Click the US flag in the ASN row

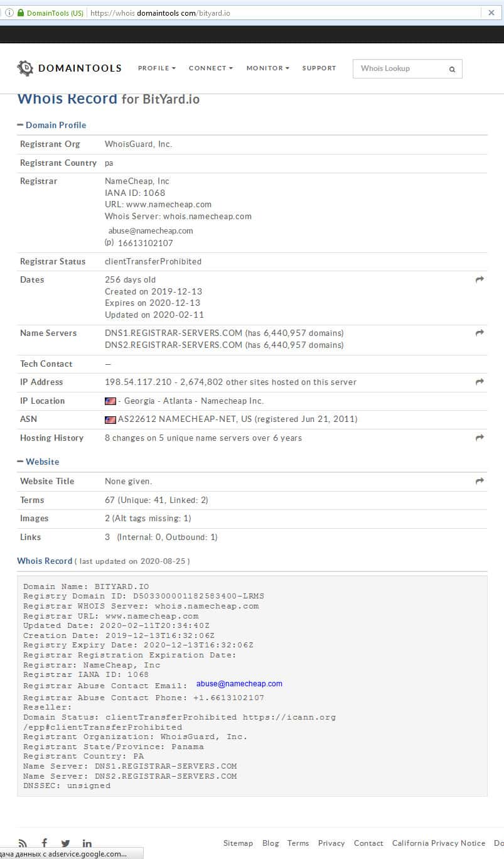[110, 419]
